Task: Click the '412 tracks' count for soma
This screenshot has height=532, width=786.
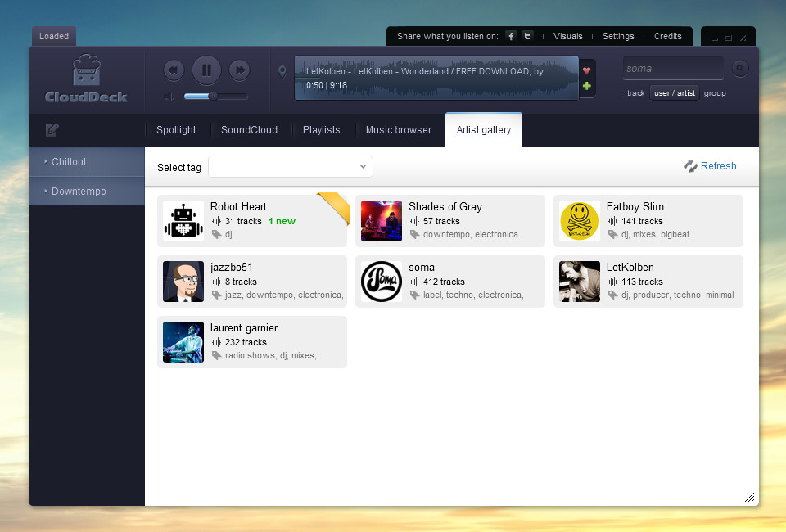Action: [444, 282]
